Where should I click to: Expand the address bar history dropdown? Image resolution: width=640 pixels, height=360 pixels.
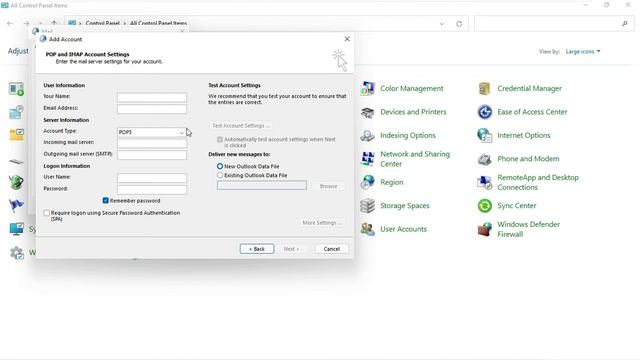coord(442,24)
